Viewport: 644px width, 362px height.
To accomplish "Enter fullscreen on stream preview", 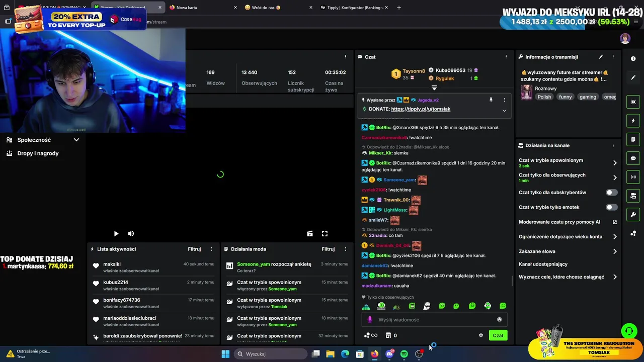I will [x=325, y=233].
